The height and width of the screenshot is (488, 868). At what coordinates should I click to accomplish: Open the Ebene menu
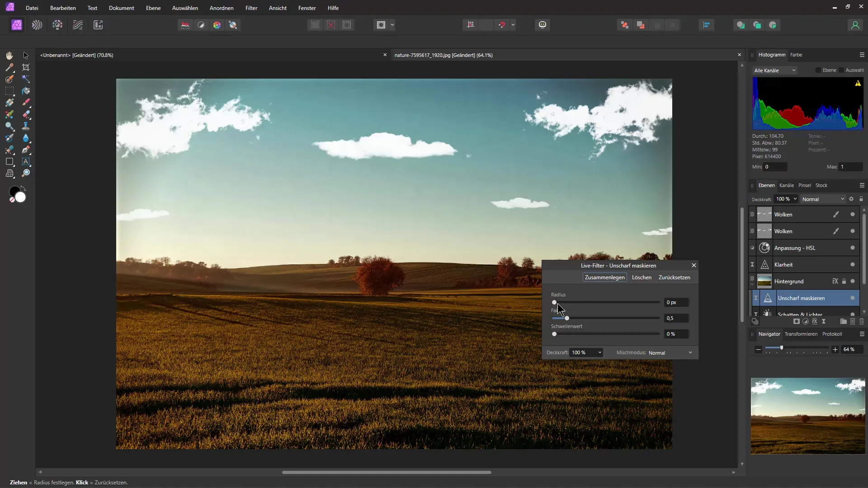(153, 8)
